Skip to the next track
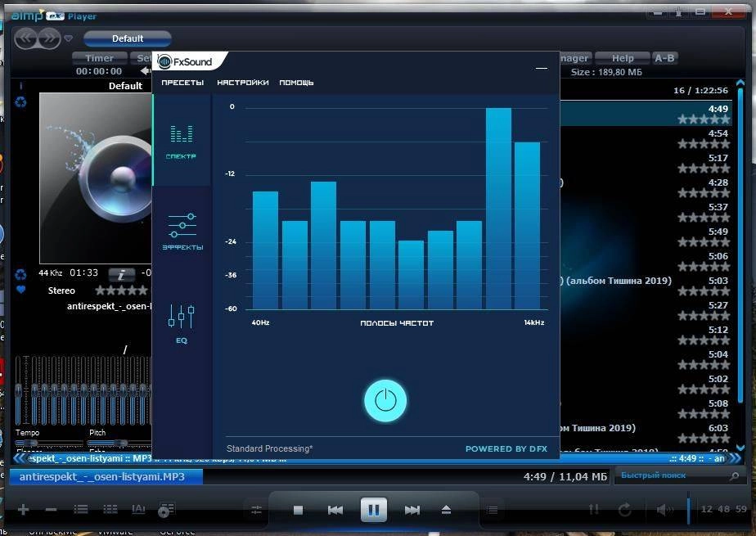This screenshot has height=536, width=756. [412, 510]
